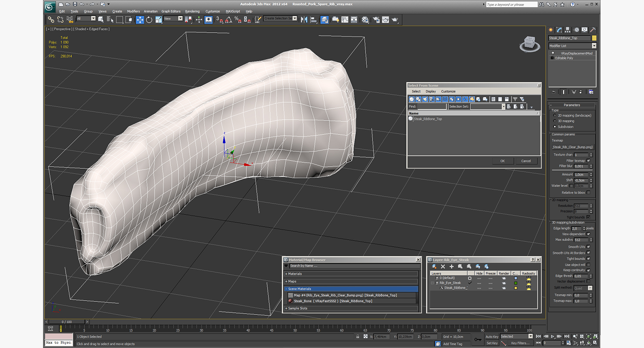The image size is (644, 348).
Task: Toggle Angle Snap icon
Action: 229,20
